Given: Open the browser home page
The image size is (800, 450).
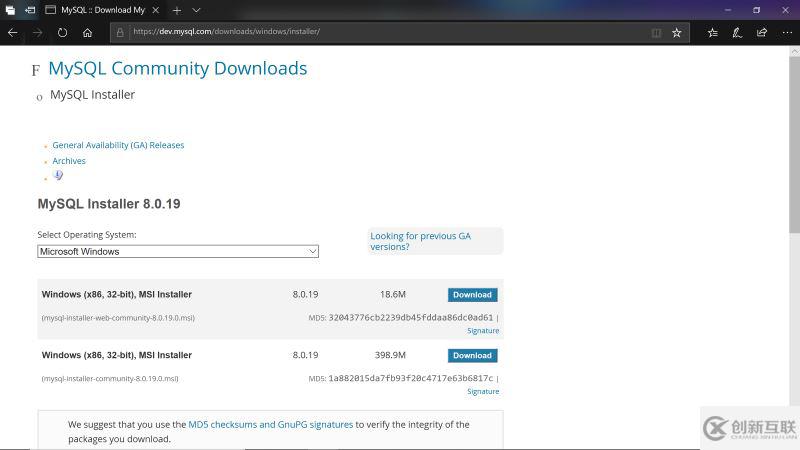Looking at the screenshot, I should coord(87,33).
